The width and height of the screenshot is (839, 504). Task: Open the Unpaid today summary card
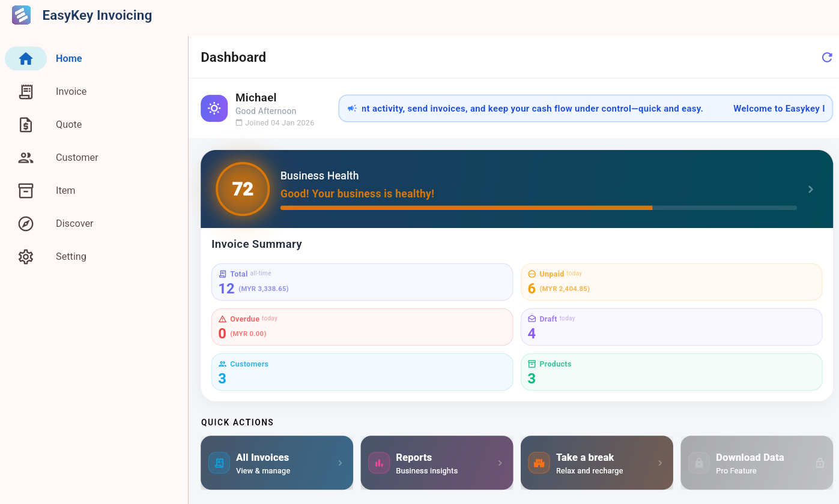671,282
